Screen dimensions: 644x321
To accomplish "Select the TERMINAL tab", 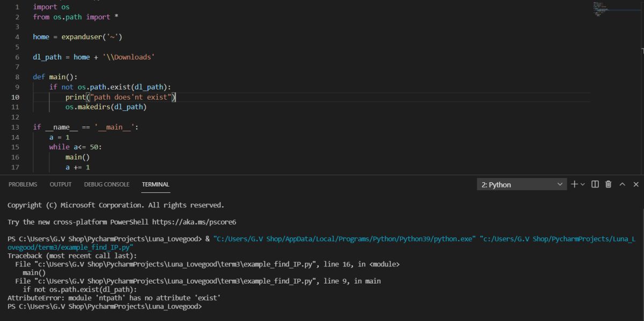I will point(156,184).
